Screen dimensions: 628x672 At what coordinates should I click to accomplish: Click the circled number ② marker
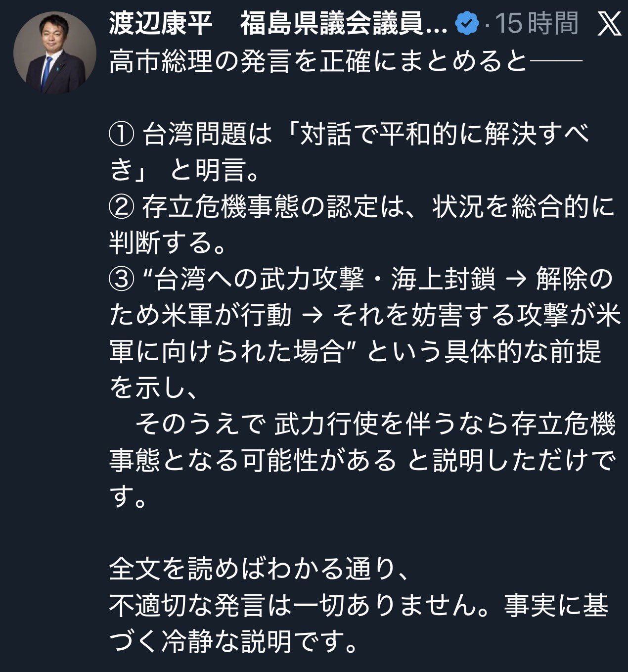[x=121, y=207]
